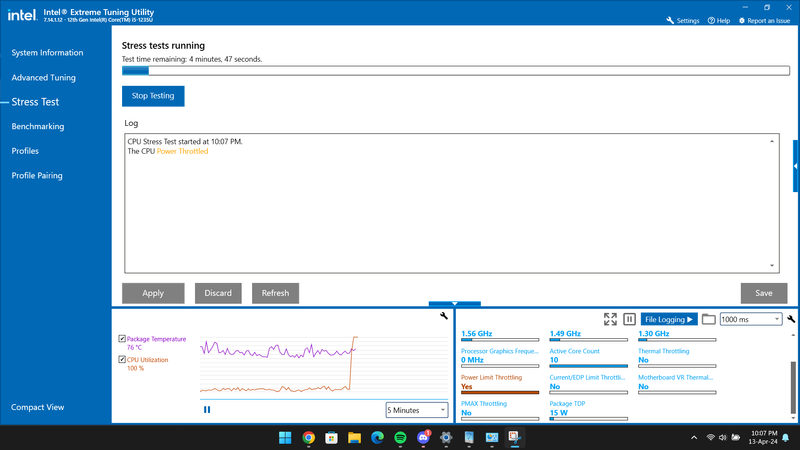Toggle Package Temperature checkbox

coord(122,339)
